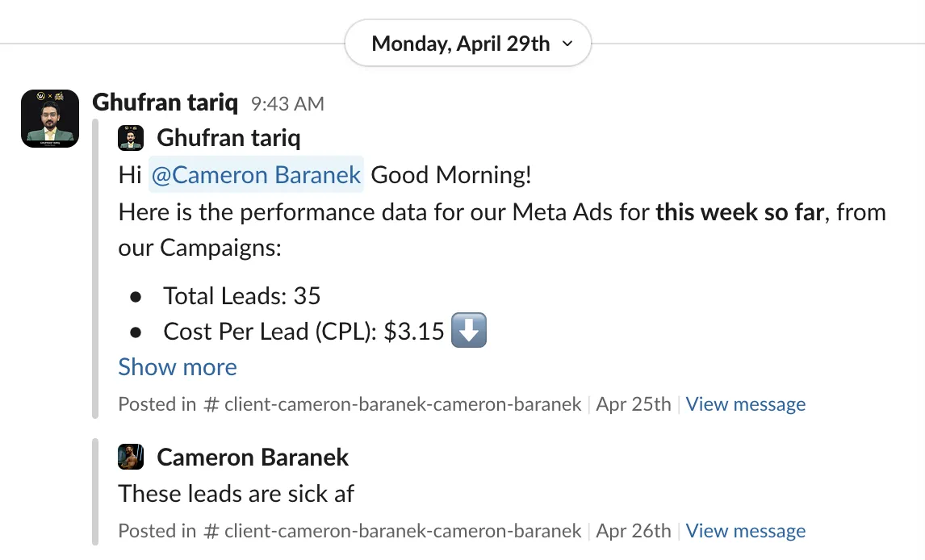The width and height of the screenshot is (925, 560).
Task: Open Ghufran tariq name inside quoted message
Action: pos(229,138)
